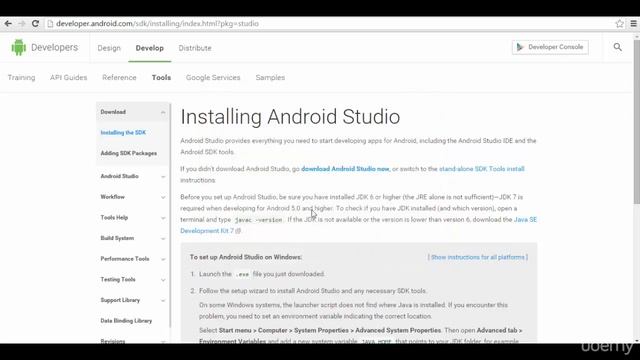Open site search with magnifier icon
This screenshot has height=360, width=640.
pyautogui.click(x=618, y=47)
